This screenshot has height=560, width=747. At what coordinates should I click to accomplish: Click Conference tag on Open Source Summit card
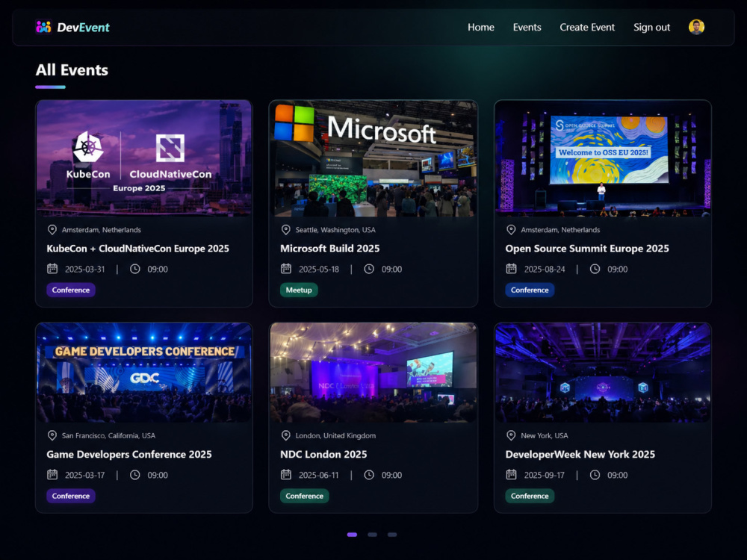pyautogui.click(x=530, y=290)
